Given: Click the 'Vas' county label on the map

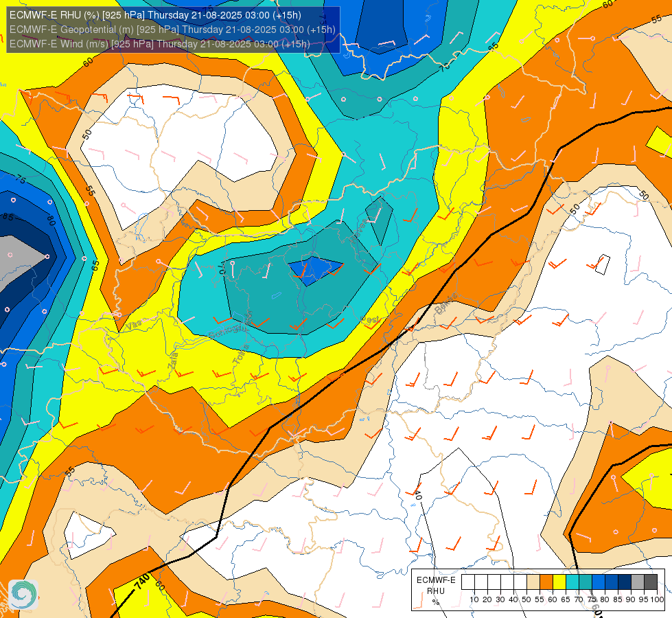Looking at the screenshot, I should [134, 324].
